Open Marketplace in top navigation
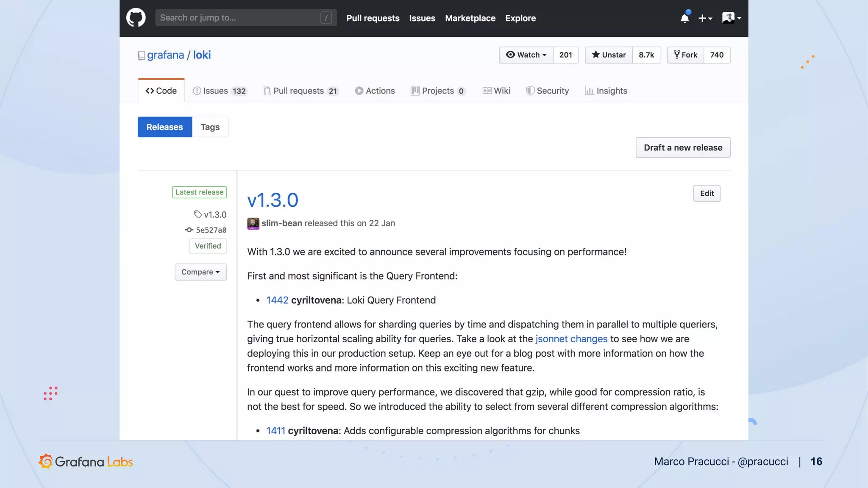Image resolution: width=868 pixels, height=488 pixels. (x=470, y=18)
